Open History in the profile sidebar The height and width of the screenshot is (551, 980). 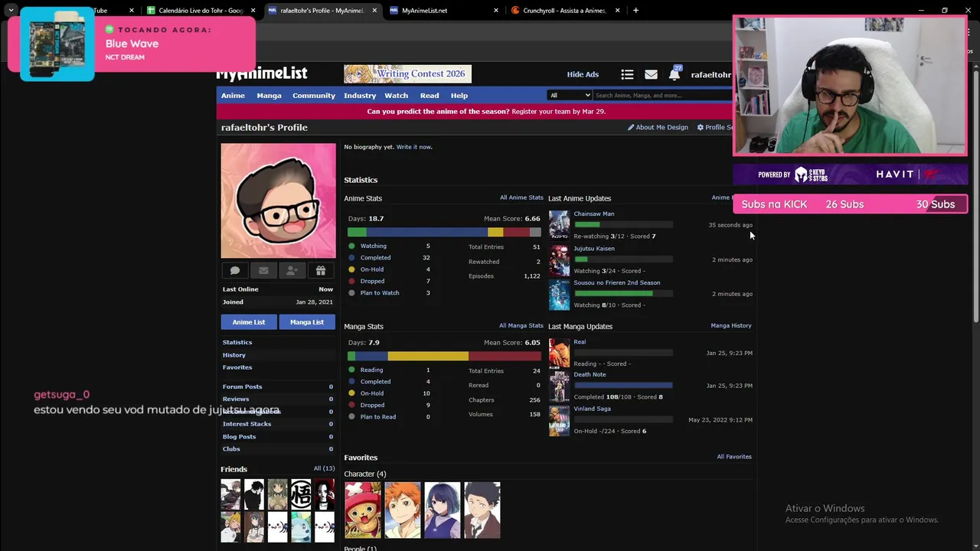[x=234, y=355]
